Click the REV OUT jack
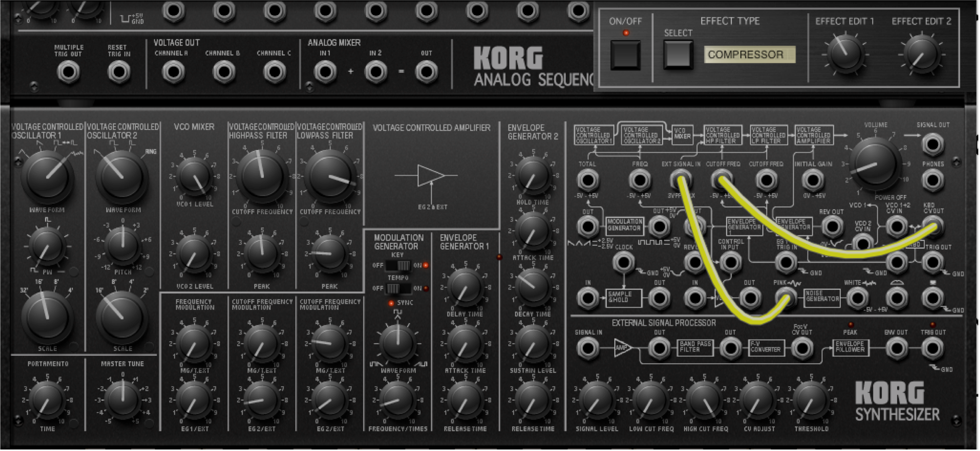Viewport: 980px width, 451px height. tap(832, 227)
